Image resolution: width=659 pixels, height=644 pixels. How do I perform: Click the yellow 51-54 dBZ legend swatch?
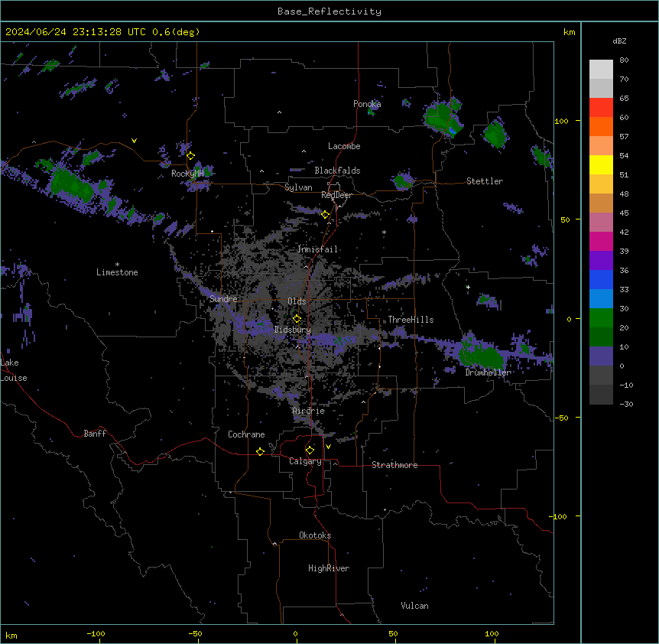(601, 164)
